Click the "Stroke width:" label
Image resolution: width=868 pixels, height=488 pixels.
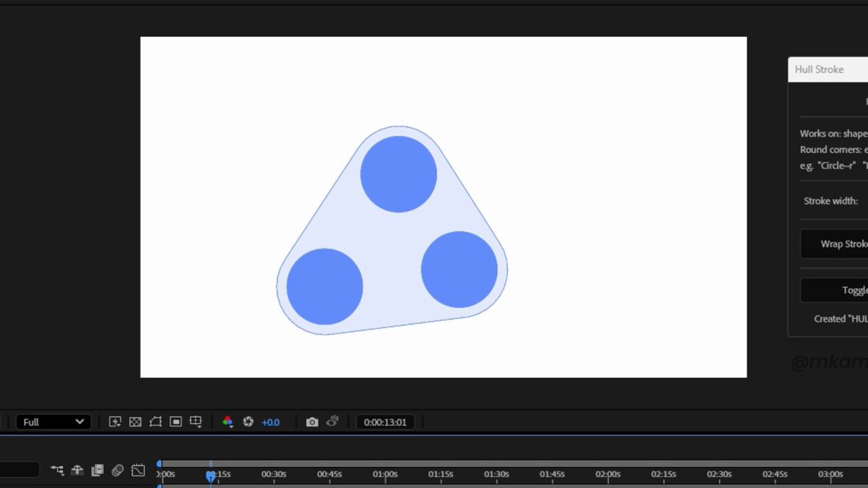(830, 201)
